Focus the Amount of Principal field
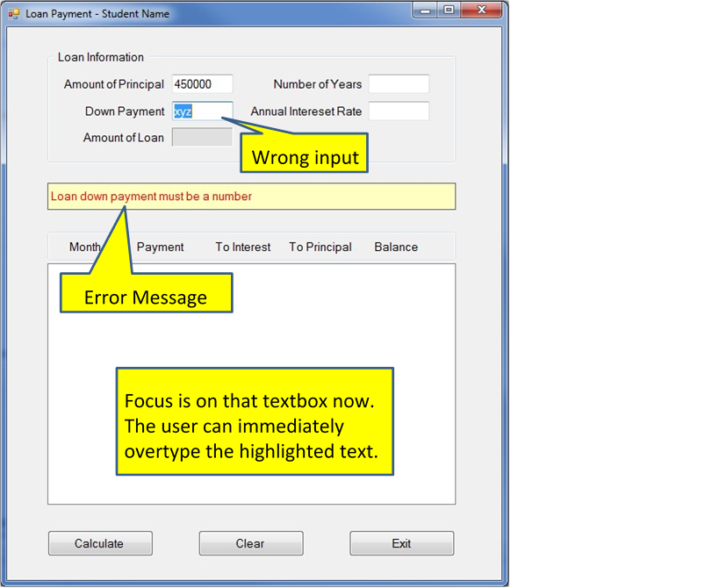Viewport: 719px width, 588px height. coord(202,84)
